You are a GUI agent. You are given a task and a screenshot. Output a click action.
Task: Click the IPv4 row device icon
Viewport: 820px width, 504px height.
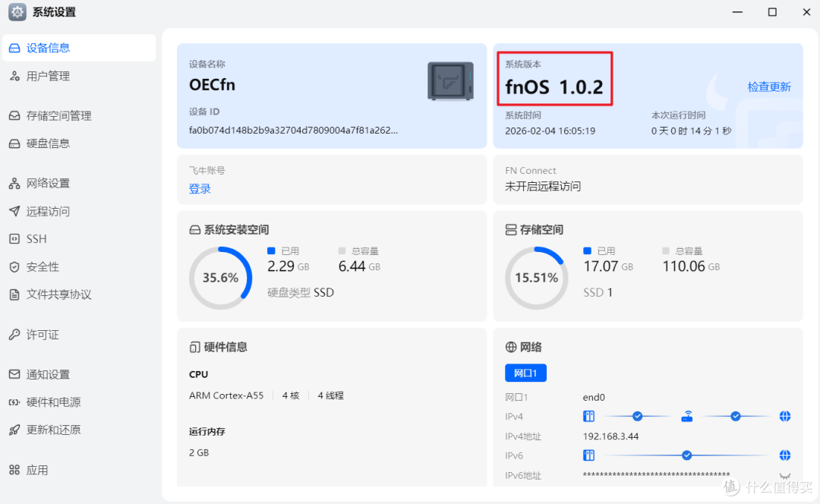589,416
